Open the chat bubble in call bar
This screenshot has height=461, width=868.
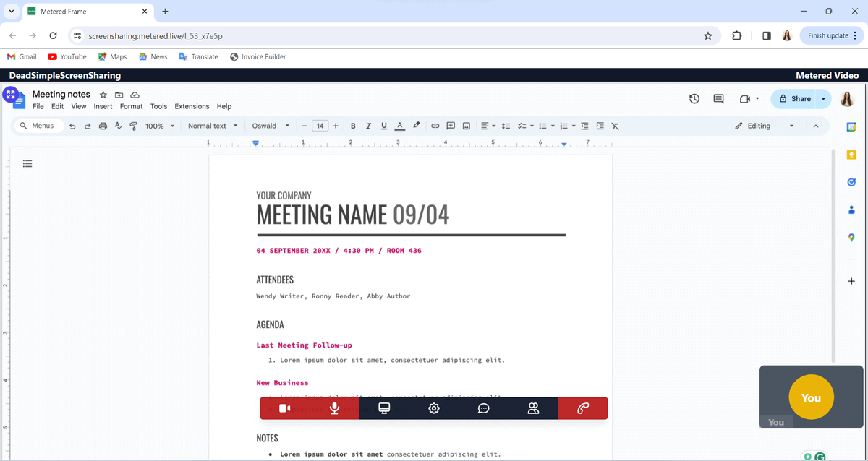coord(483,408)
